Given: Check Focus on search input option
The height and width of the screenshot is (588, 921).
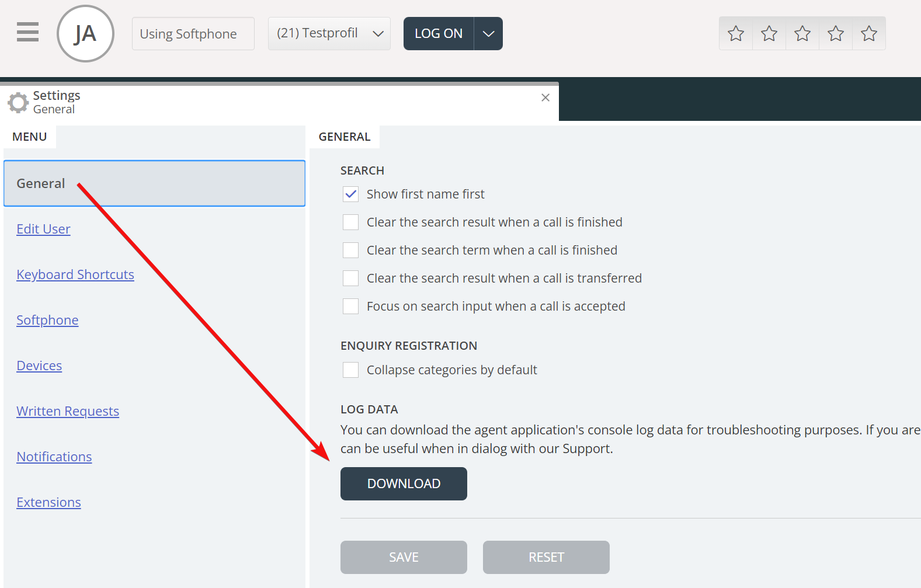Looking at the screenshot, I should [x=350, y=307].
